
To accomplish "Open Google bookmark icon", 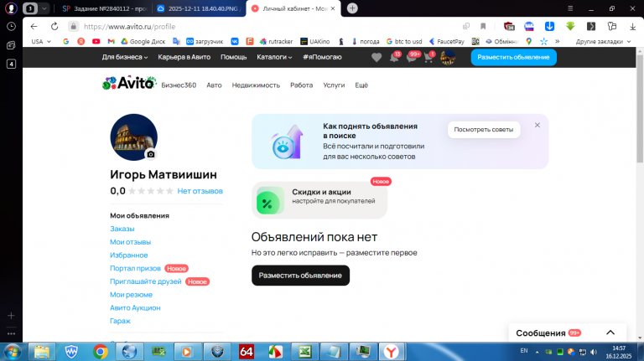I will point(65,41).
